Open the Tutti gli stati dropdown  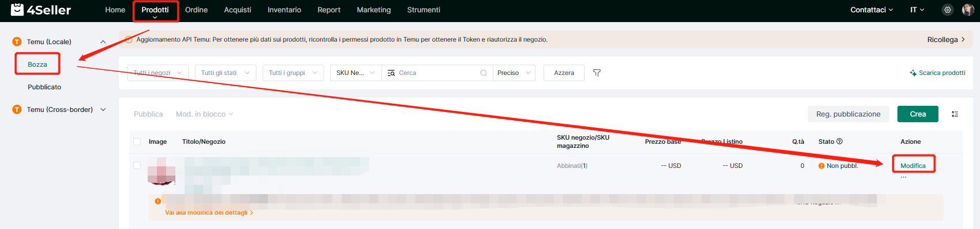[x=226, y=73]
